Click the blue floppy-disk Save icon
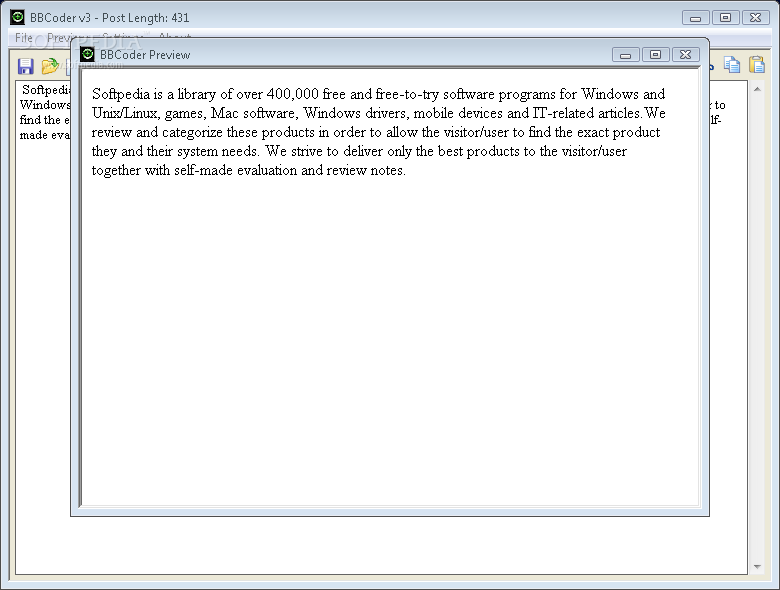This screenshot has width=780, height=590. 25,66
